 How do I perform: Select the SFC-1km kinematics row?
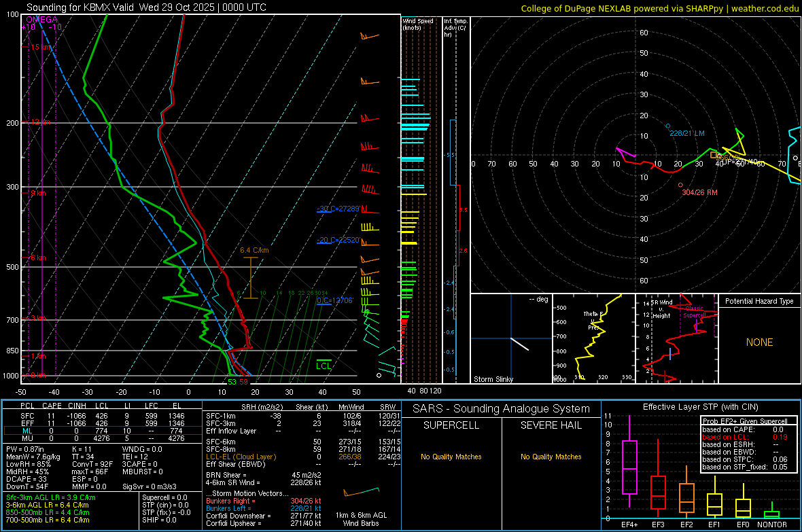click(303, 416)
